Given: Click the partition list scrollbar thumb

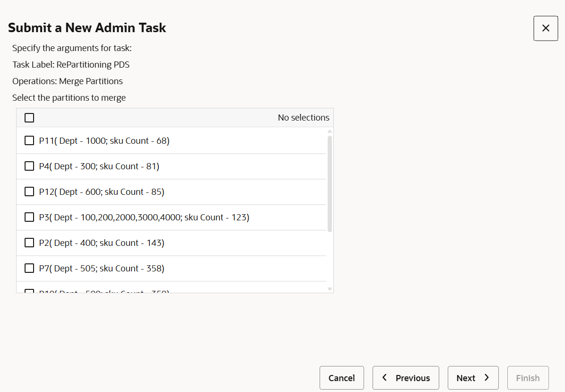Looking at the screenshot, I should 330,183.
